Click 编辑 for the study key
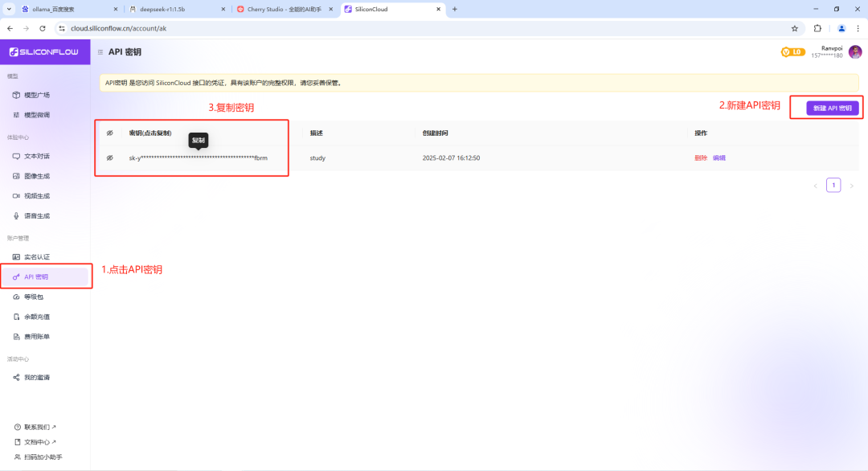This screenshot has width=868, height=471. click(719, 158)
